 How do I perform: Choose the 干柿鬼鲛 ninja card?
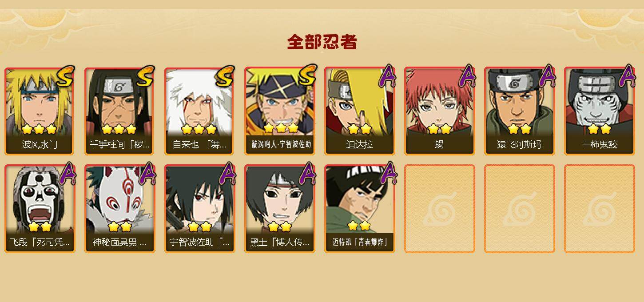coord(599,111)
